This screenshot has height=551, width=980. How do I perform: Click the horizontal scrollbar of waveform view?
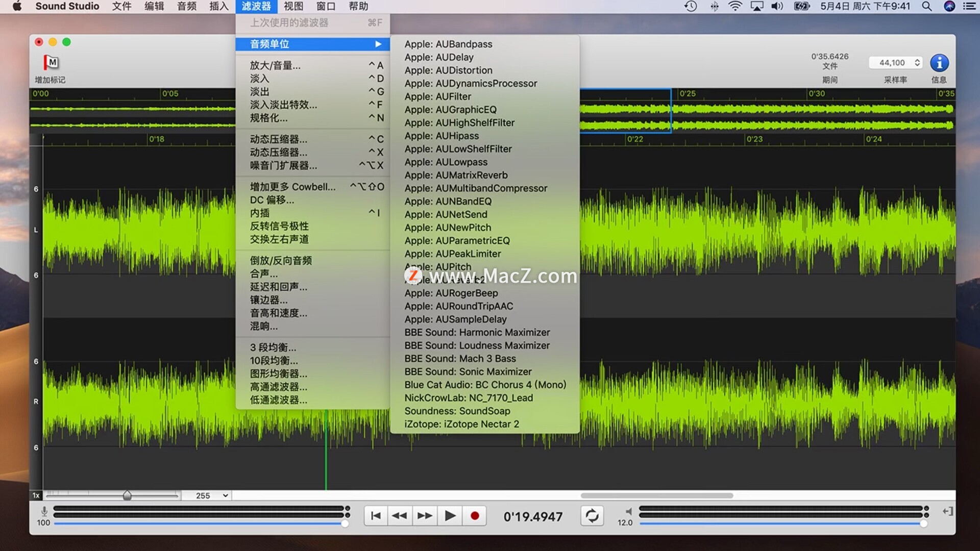(x=656, y=495)
